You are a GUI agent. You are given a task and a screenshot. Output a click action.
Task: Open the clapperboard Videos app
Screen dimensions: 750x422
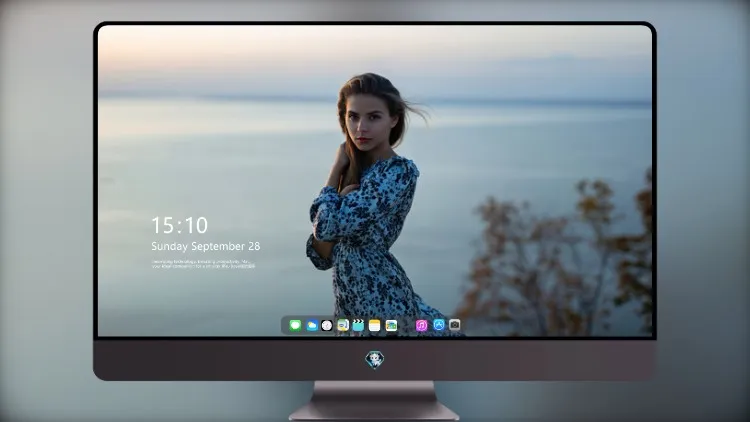pos(358,325)
